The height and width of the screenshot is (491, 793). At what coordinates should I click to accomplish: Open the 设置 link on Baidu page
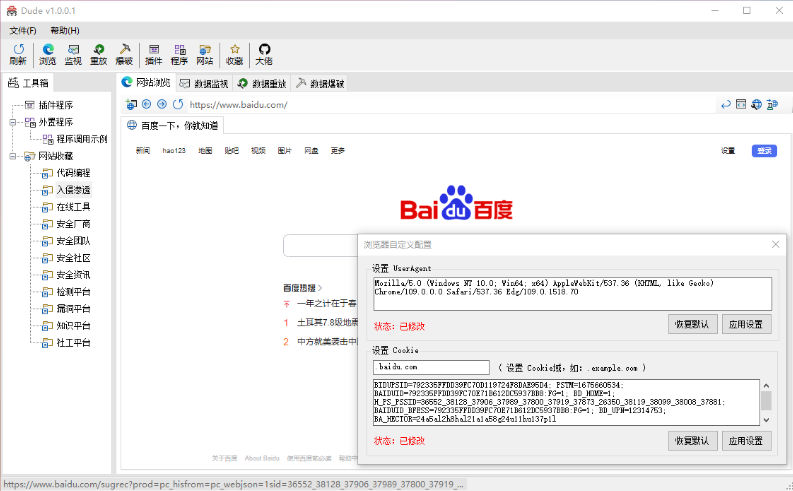point(728,151)
